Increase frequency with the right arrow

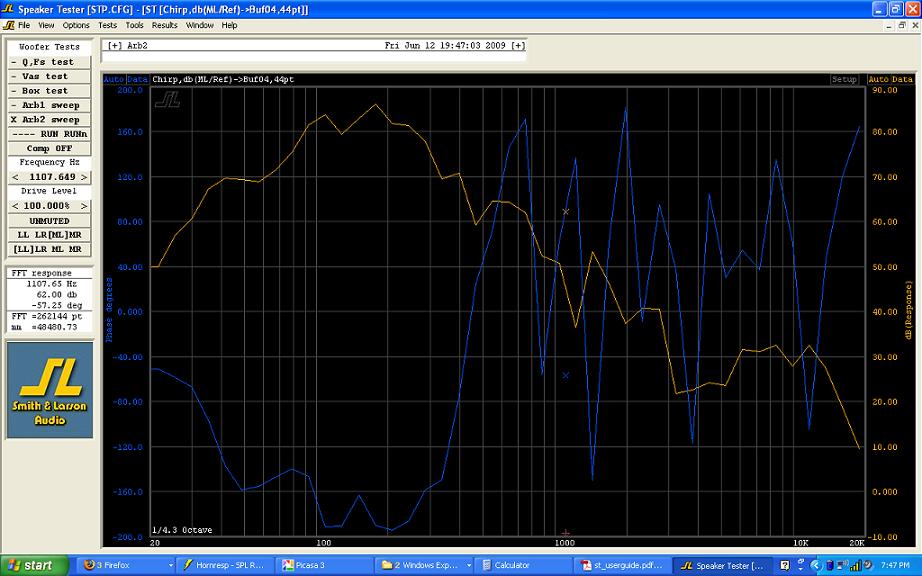point(84,177)
